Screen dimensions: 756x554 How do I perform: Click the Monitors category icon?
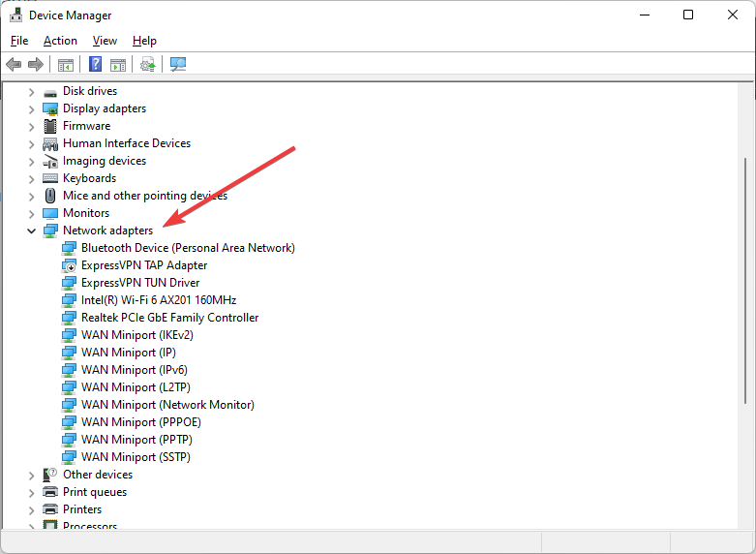(x=50, y=213)
